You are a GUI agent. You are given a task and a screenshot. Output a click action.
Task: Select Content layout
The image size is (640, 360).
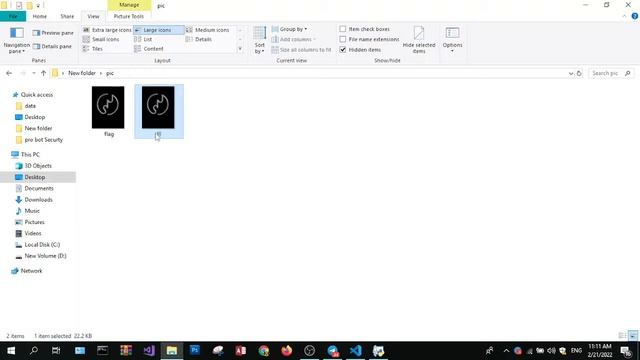coord(149,49)
